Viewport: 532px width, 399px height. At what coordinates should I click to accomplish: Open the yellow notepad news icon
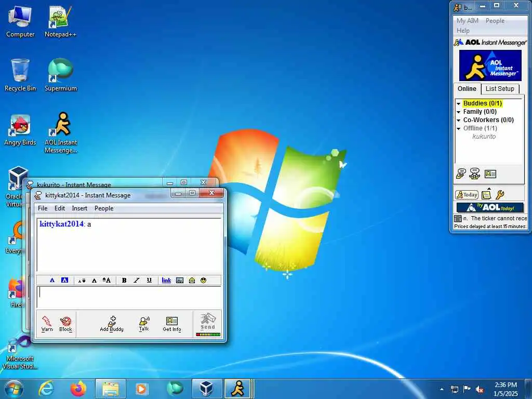click(486, 195)
